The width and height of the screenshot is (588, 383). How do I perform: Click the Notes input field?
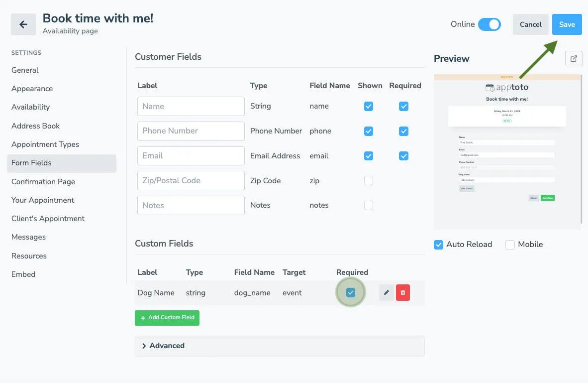tap(191, 205)
